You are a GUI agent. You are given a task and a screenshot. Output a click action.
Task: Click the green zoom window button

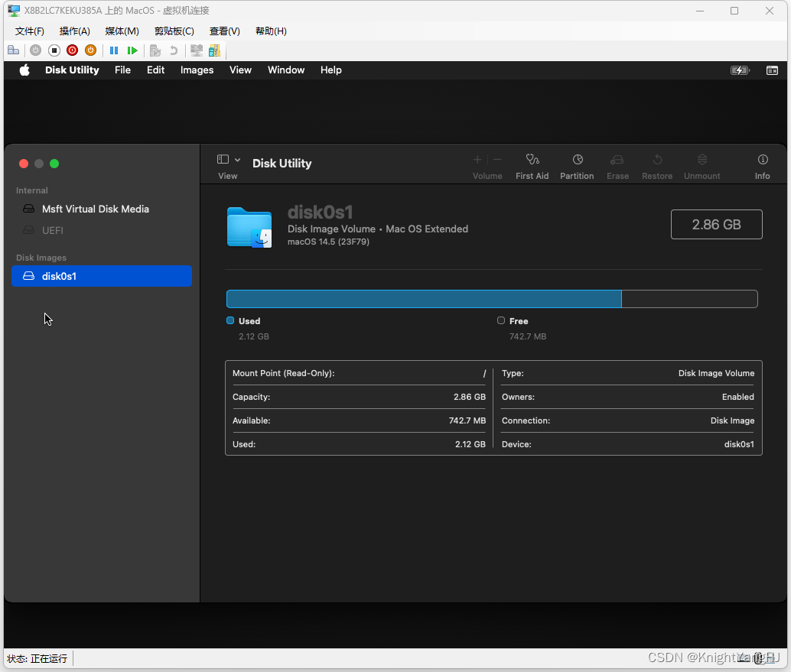point(54,164)
